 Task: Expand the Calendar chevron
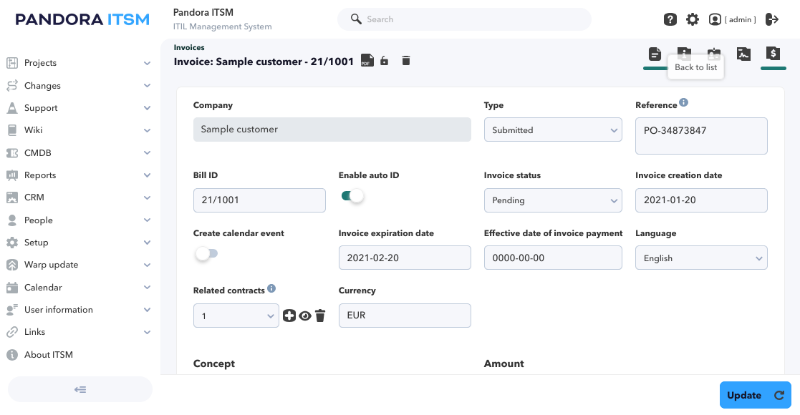coord(147,287)
